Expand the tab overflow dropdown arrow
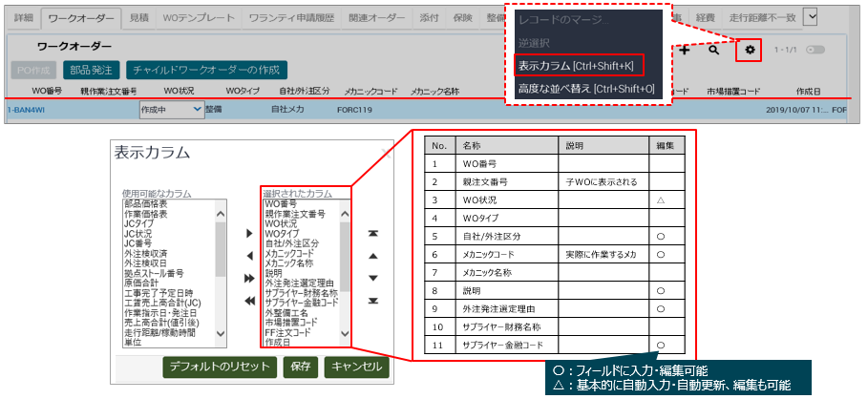868x399 pixels. pos(811,16)
